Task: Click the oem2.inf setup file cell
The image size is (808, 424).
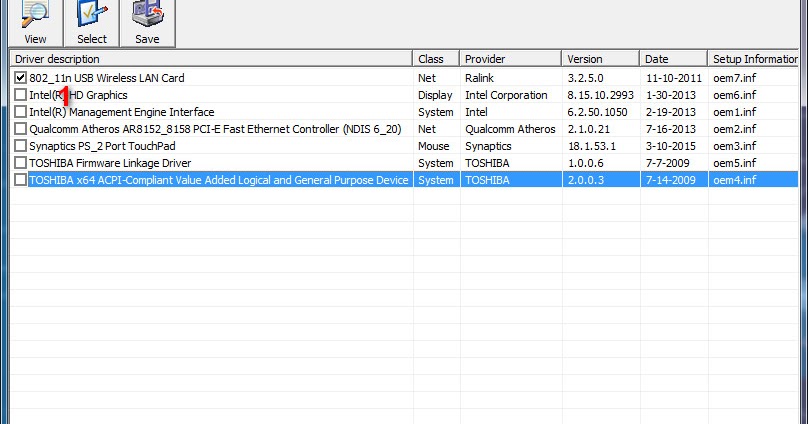Action: pos(735,129)
